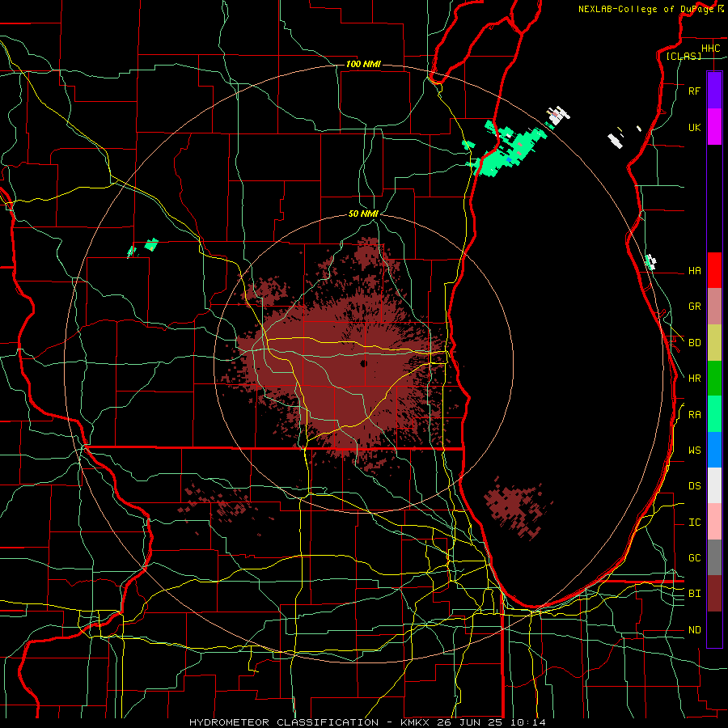
Task: Click the black radar site dot
Action: [363, 363]
